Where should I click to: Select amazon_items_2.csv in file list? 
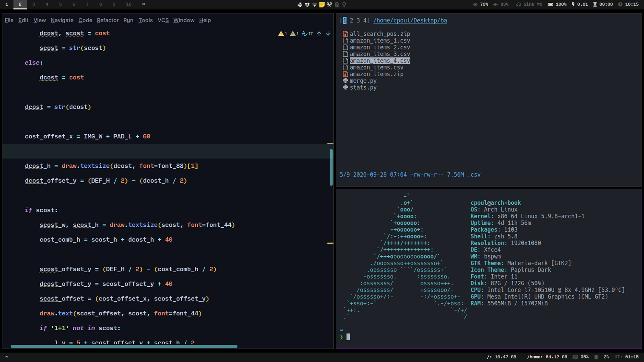380,47
